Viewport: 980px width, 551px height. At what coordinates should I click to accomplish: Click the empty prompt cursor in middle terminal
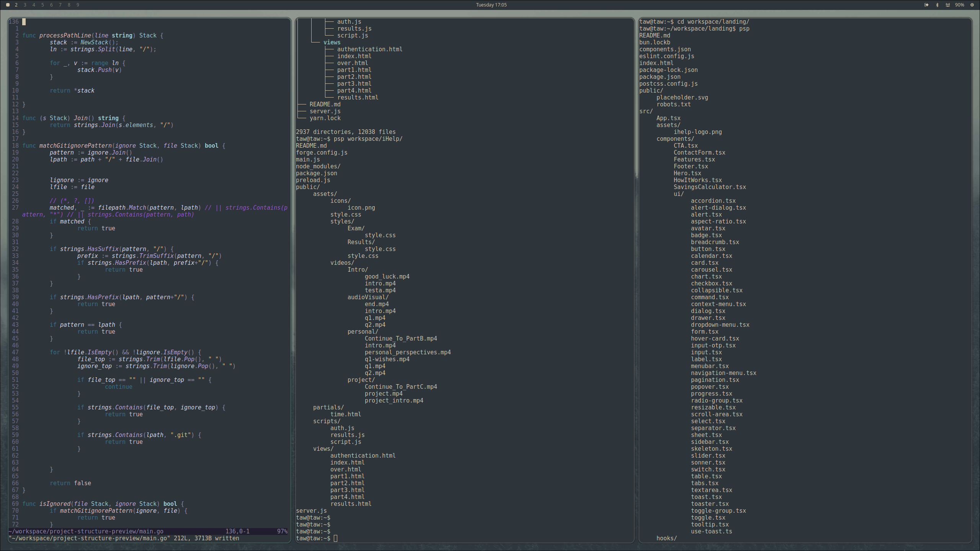[336, 538]
